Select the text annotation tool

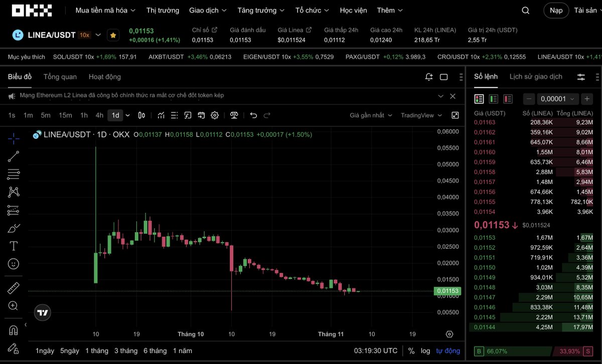(x=14, y=246)
